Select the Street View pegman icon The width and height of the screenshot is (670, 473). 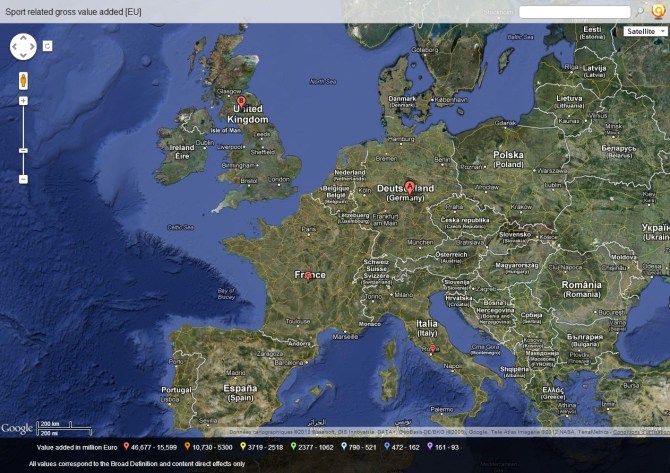click(23, 81)
